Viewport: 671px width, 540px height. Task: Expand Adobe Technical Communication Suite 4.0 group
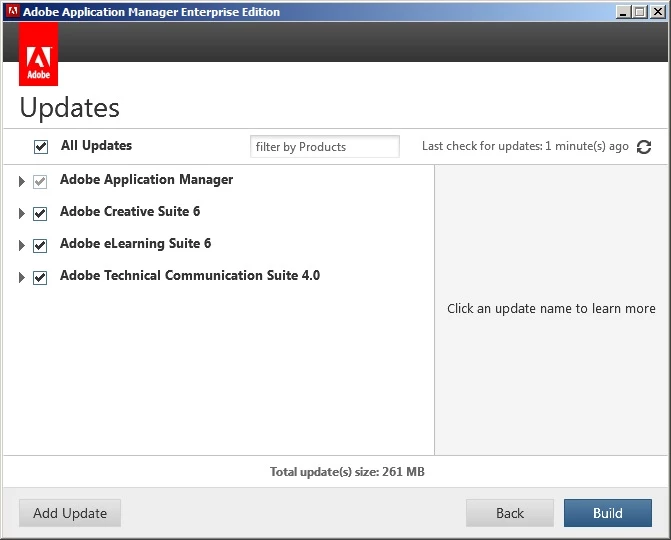click(x=21, y=277)
